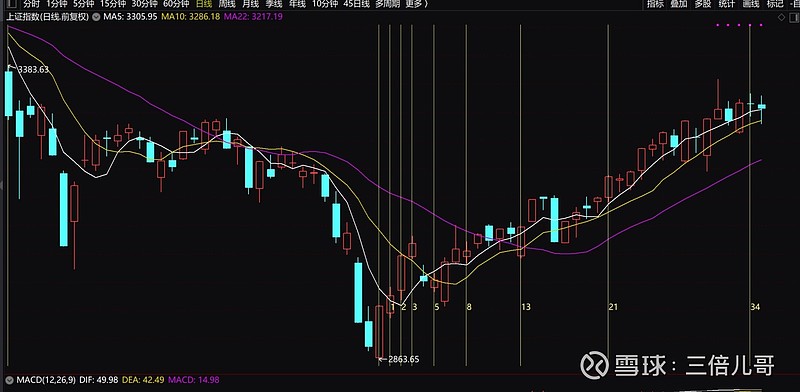
Task: Switch to 月线 monthly chart
Action: coord(251,4)
